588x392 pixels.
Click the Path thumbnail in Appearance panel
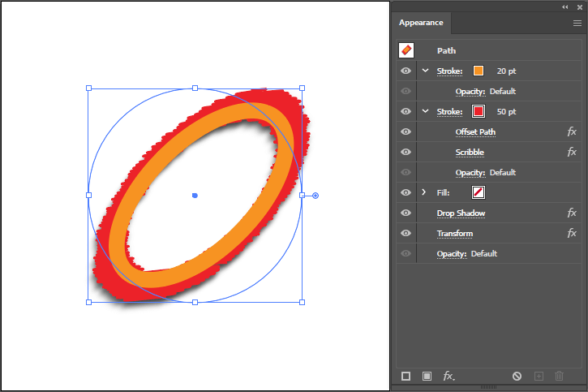click(x=406, y=50)
